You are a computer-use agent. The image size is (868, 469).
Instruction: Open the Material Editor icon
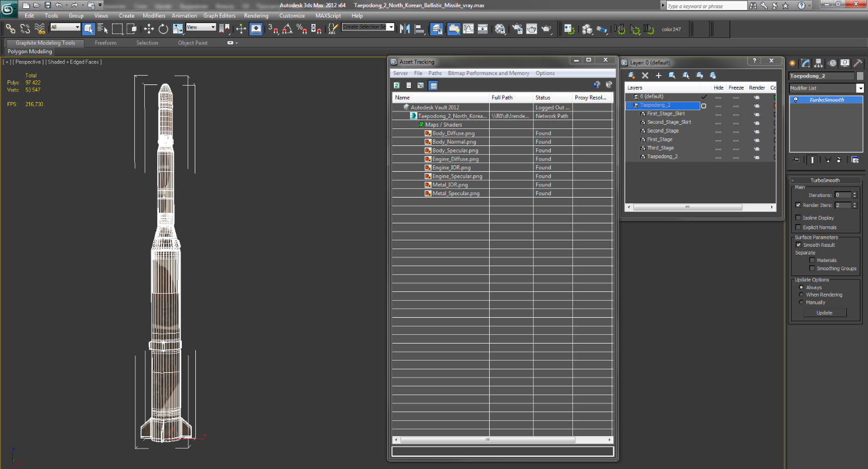click(500, 28)
